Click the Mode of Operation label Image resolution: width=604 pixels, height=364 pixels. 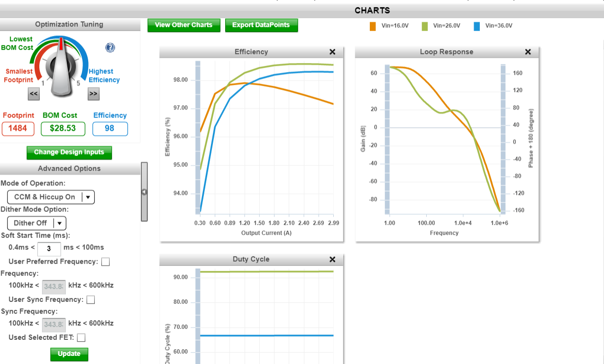pos(33,183)
